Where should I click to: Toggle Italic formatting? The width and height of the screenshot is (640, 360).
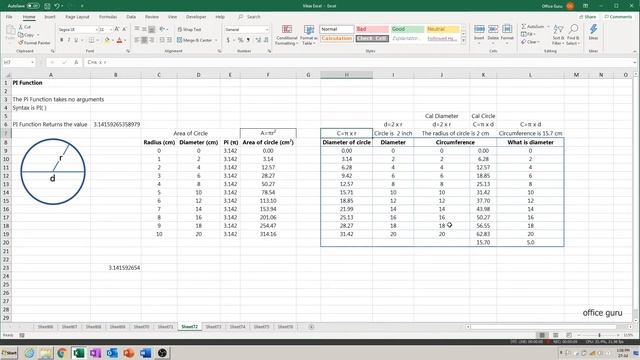point(68,40)
